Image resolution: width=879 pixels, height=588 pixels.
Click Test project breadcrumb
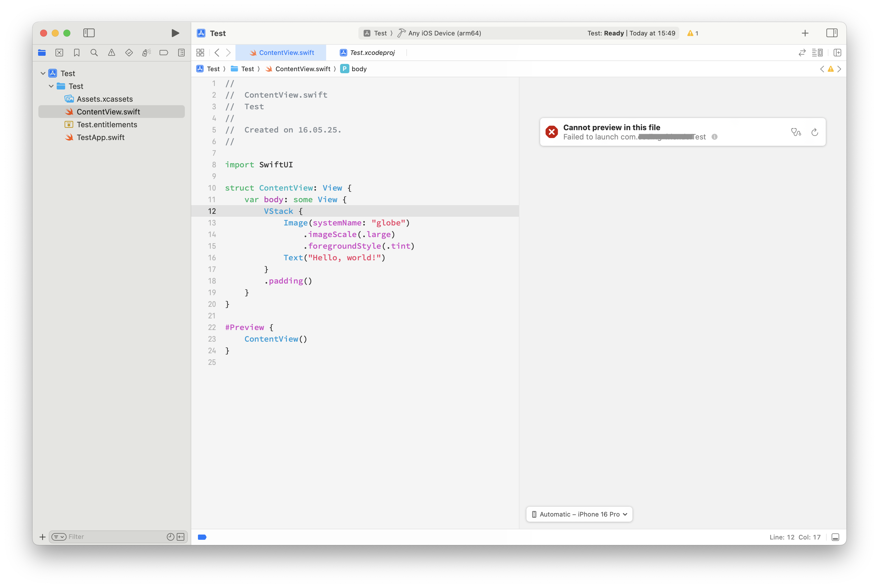(x=209, y=69)
